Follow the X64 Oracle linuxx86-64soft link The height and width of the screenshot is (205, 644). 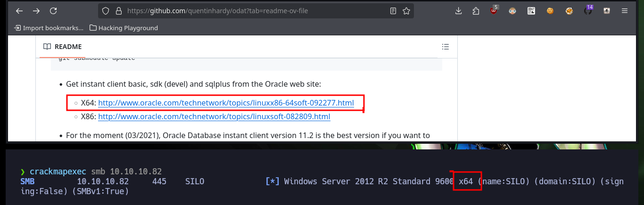coord(226,103)
